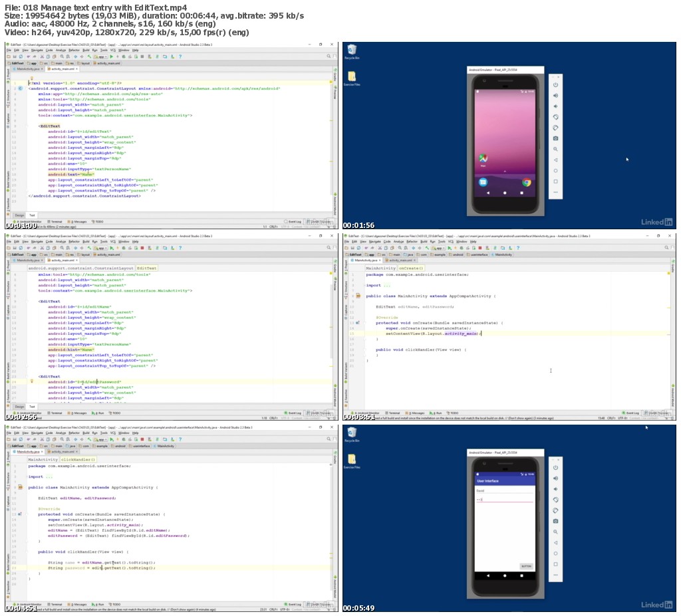
Task: Select activity_main.xml tab in 00:03:51 frame
Action: (400, 260)
